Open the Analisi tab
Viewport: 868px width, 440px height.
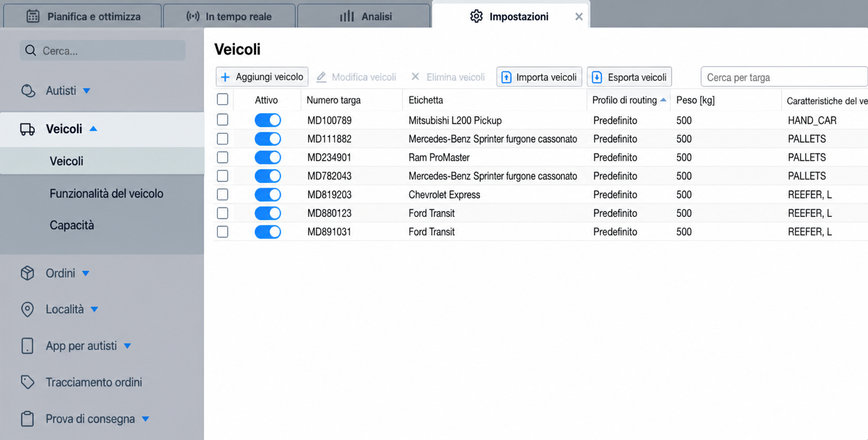click(x=364, y=16)
